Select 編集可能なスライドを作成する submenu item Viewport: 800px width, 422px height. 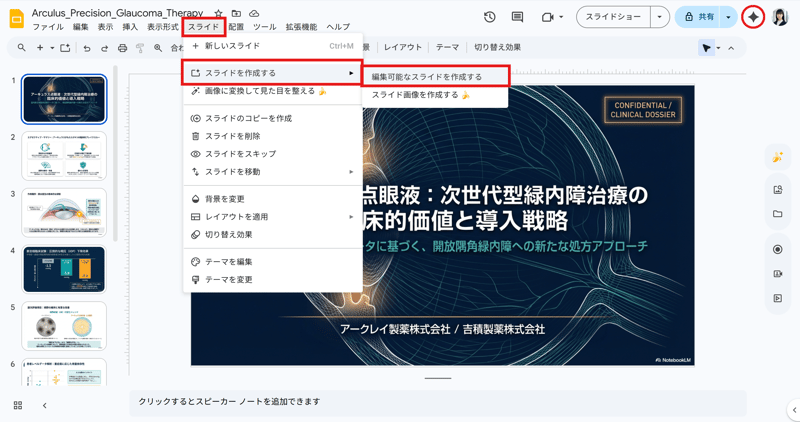[x=435, y=77]
